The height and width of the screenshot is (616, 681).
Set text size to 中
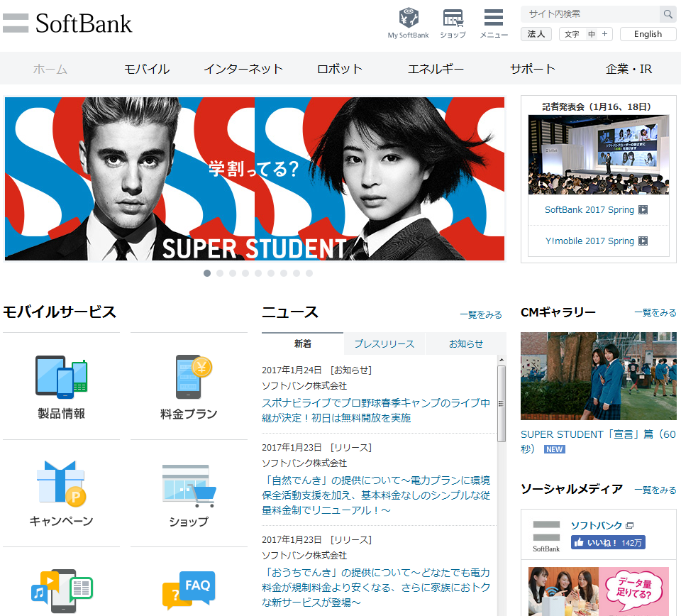tap(592, 34)
